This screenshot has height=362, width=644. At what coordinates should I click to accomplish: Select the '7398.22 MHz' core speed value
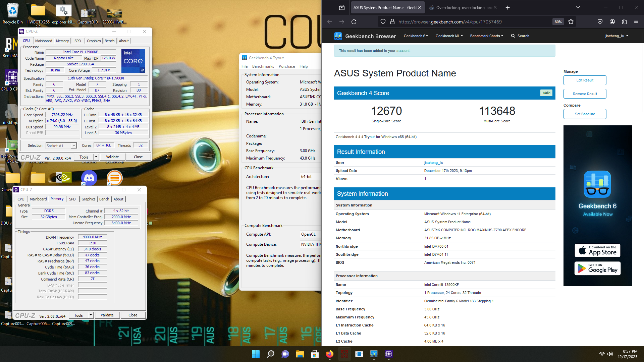(x=62, y=115)
